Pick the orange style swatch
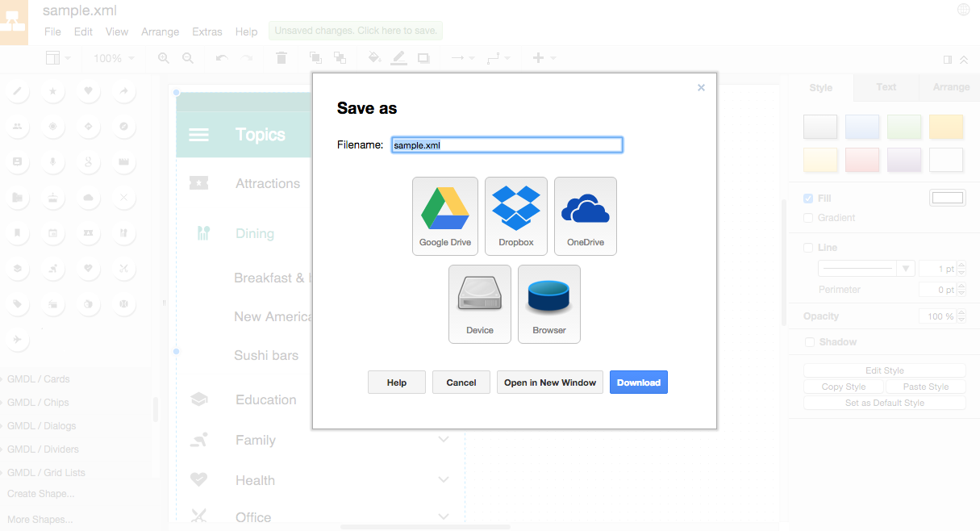The height and width of the screenshot is (531, 980). tap(946, 127)
